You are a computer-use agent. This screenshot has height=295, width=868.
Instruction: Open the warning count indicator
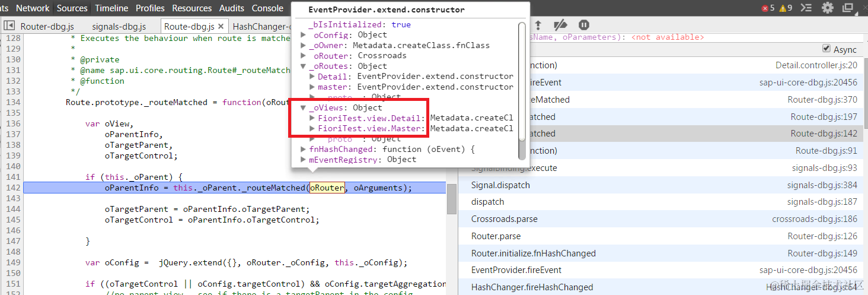point(786,8)
